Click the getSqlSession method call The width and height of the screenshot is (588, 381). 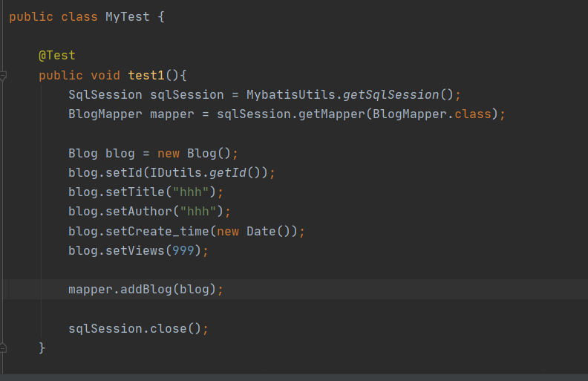[391, 95]
